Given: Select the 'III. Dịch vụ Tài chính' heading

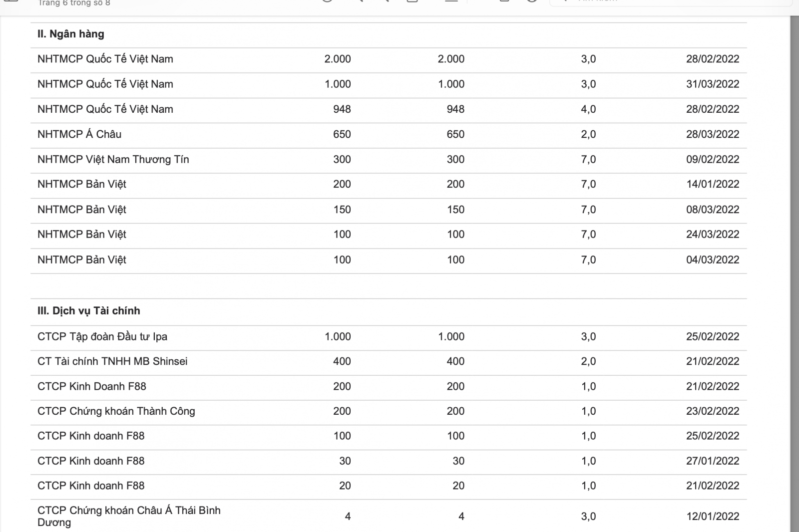Looking at the screenshot, I should pyautogui.click(x=89, y=311).
